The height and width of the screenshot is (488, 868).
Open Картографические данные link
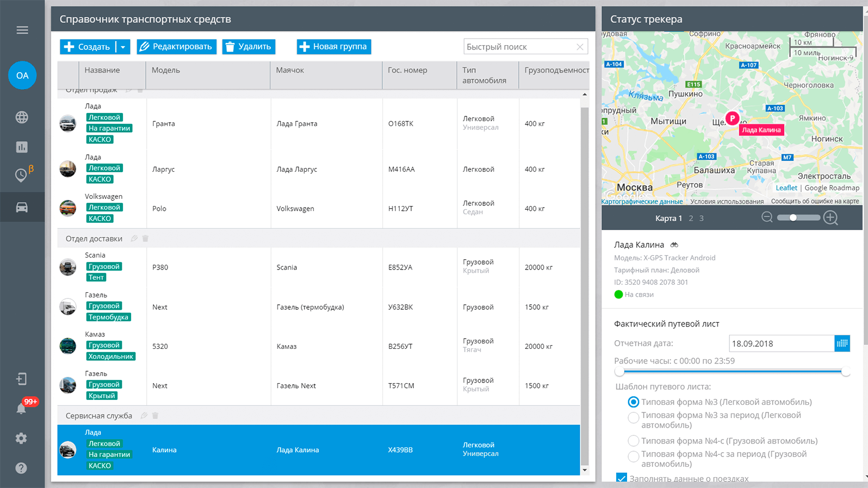(x=642, y=202)
